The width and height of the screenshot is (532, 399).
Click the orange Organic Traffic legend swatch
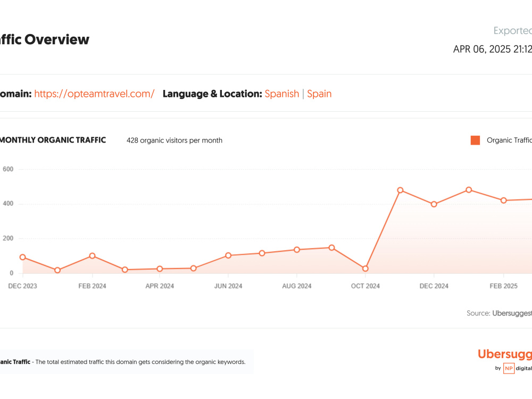(475, 140)
